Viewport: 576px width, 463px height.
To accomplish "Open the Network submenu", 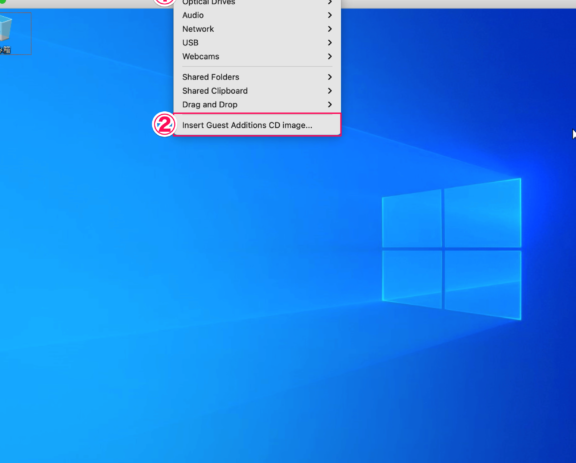I will click(257, 29).
